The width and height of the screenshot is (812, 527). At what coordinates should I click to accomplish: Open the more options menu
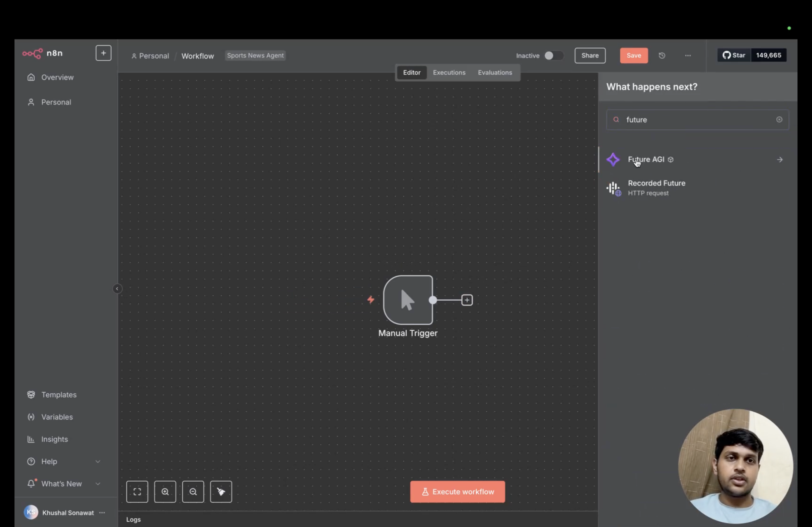tap(688, 56)
